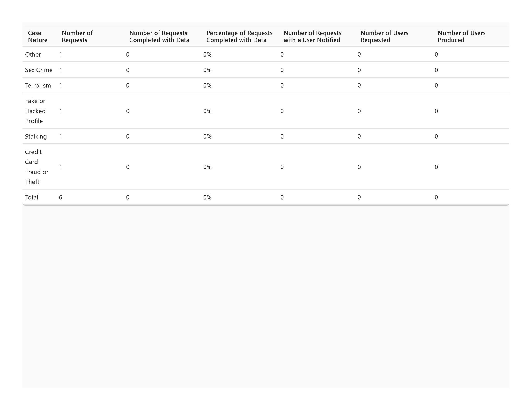Click Percentage of Requests Completed with Data header
532x411 pixels.
[x=239, y=37]
